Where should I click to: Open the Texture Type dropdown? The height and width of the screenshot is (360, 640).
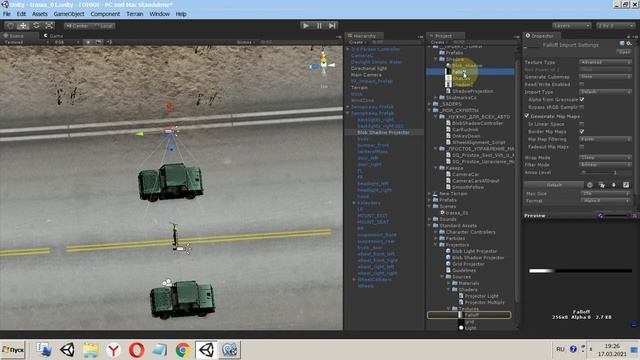tap(605, 62)
